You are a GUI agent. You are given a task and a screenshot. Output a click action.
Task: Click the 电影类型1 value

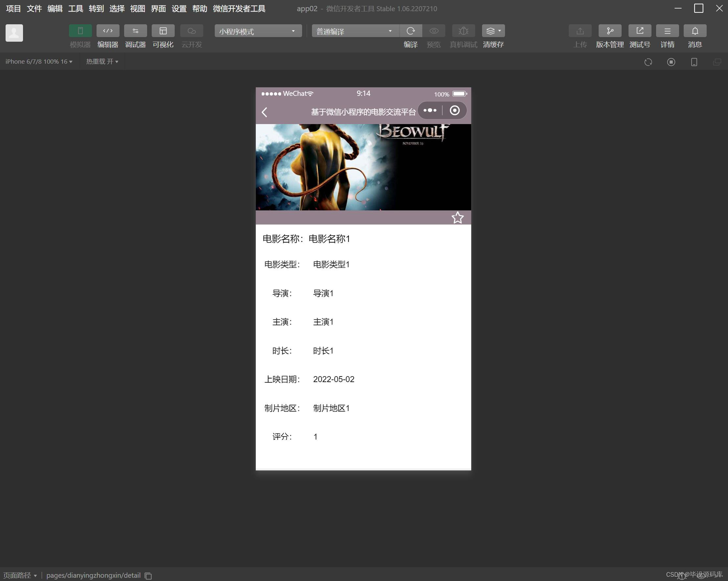pos(331,264)
